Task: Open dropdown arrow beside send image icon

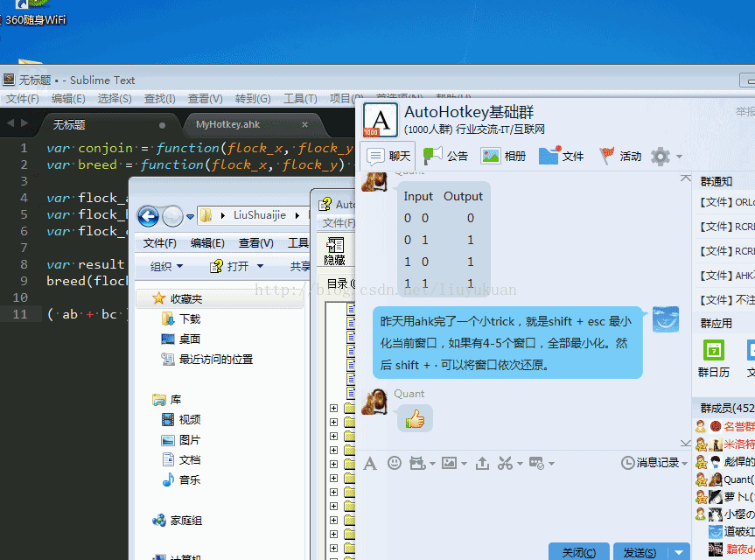Action: [x=464, y=464]
